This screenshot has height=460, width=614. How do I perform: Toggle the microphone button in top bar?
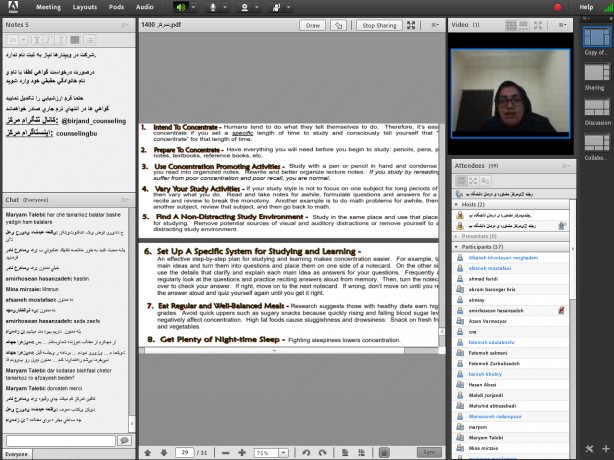click(x=213, y=7)
